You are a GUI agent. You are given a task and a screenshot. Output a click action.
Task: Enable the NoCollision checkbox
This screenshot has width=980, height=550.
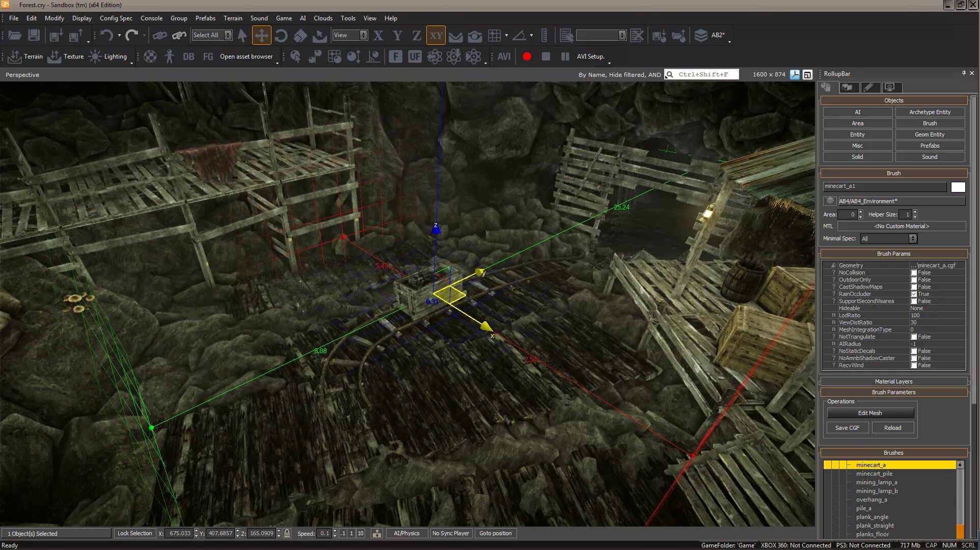(914, 272)
